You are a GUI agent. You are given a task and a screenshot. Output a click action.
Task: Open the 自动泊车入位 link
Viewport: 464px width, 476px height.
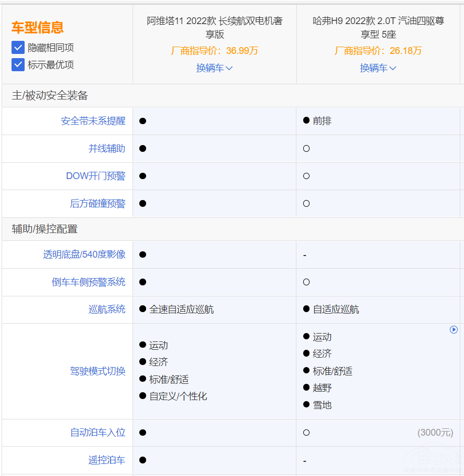(x=97, y=433)
